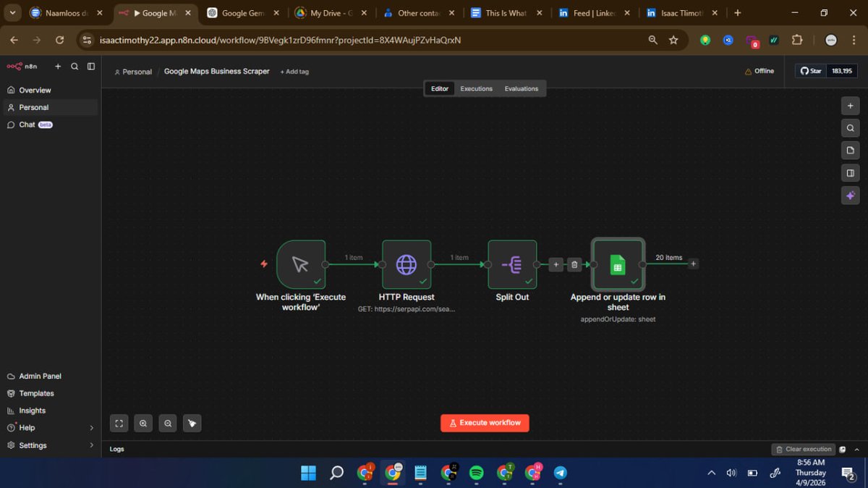Reload the current page

pos(59,41)
